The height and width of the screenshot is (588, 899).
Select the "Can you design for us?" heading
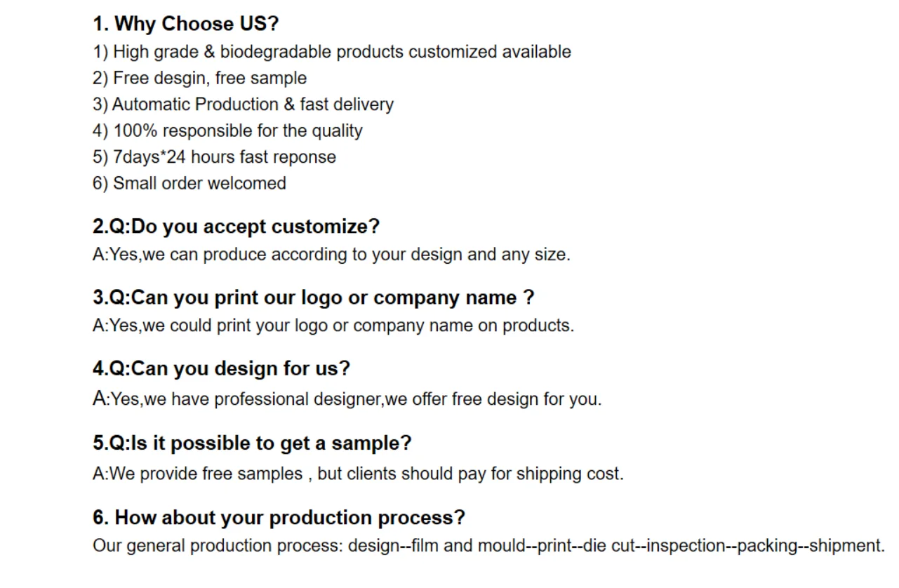pyautogui.click(x=221, y=368)
